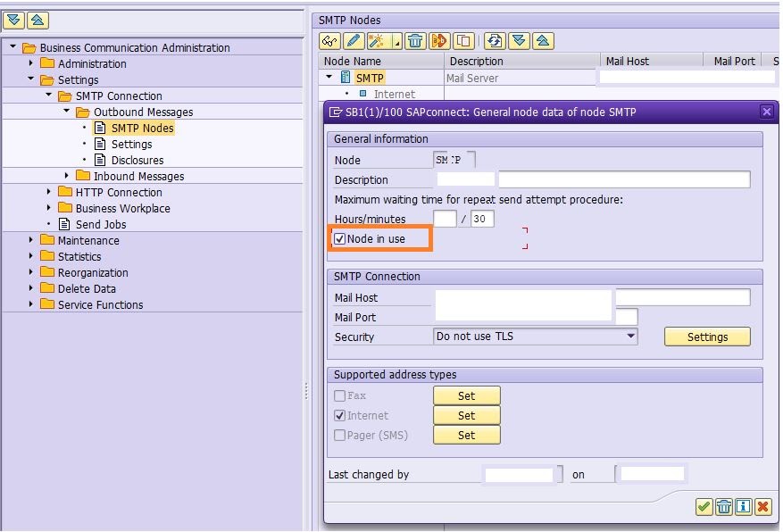Image resolution: width=783 pixels, height=532 pixels.
Task: Click inside the Mail Host input field
Action: 522,297
